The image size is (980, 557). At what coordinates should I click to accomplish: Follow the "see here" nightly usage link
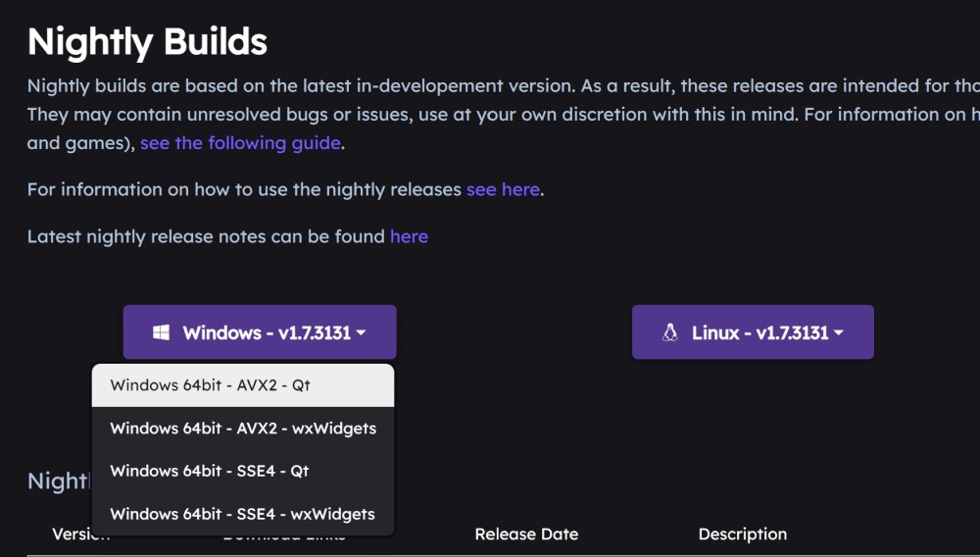click(x=503, y=189)
